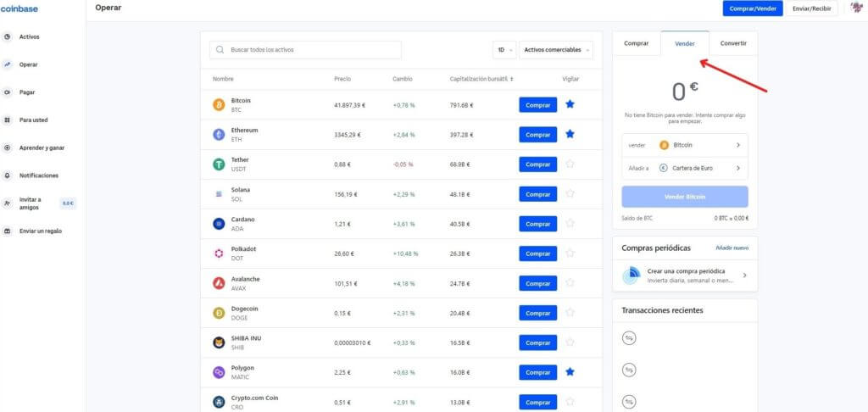Unwatch Polygon with its star

[570, 372]
